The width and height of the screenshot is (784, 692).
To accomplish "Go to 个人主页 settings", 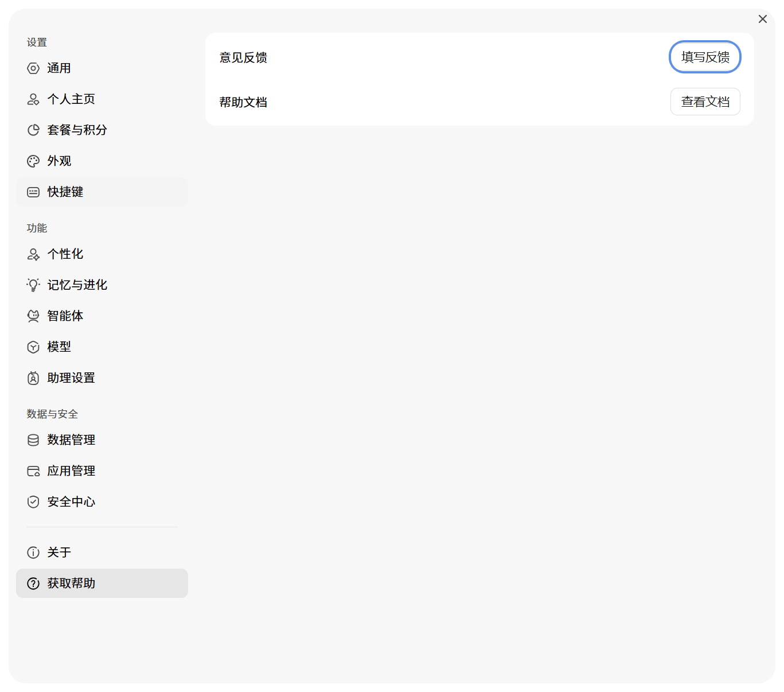I will (102, 99).
